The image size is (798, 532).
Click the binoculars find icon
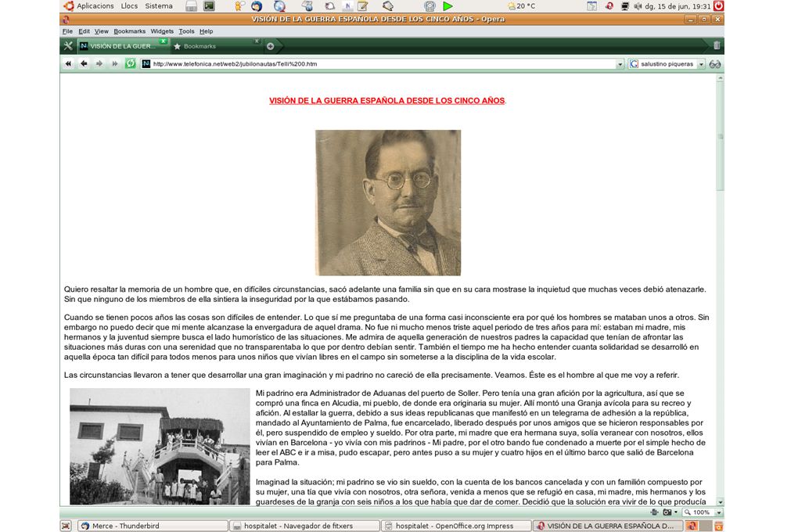pos(715,64)
